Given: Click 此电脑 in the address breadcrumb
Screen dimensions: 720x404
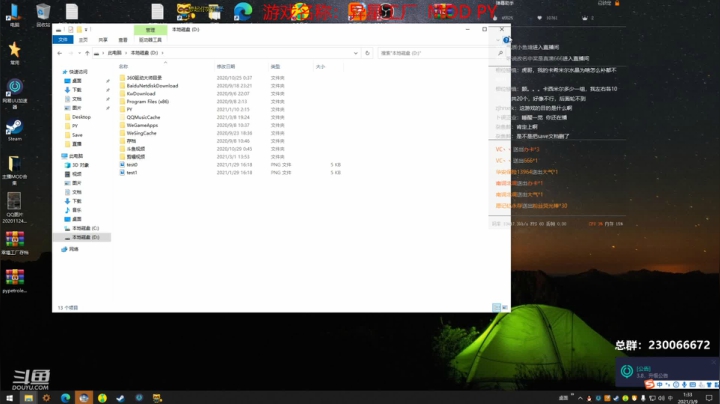Looking at the screenshot, I should coord(114,53).
